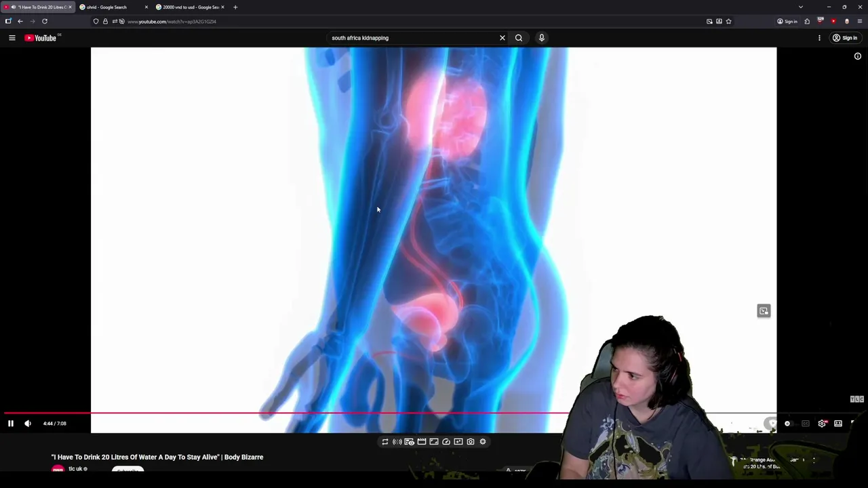Open tlc uk channel avatar
The height and width of the screenshot is (488, 868).
click(58, 469)
